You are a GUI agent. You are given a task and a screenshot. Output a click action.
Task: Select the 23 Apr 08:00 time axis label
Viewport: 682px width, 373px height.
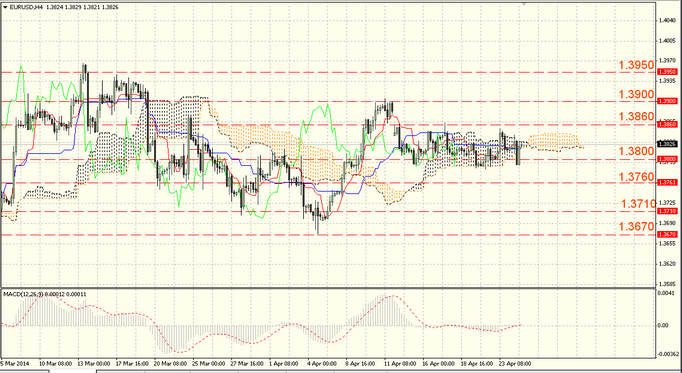click(x=515, y=363)
